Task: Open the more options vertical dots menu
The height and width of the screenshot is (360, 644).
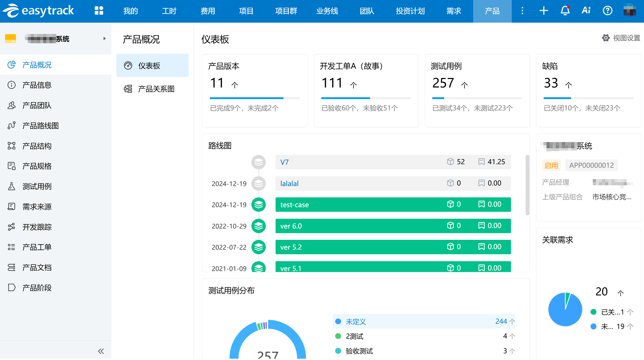Action: click(522, 11)
